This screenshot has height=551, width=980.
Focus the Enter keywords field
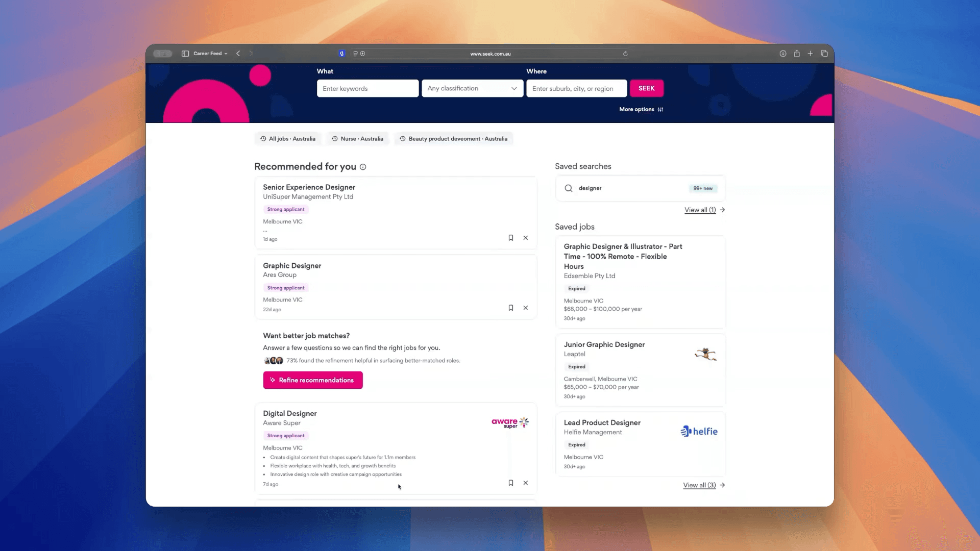(367, 88)
